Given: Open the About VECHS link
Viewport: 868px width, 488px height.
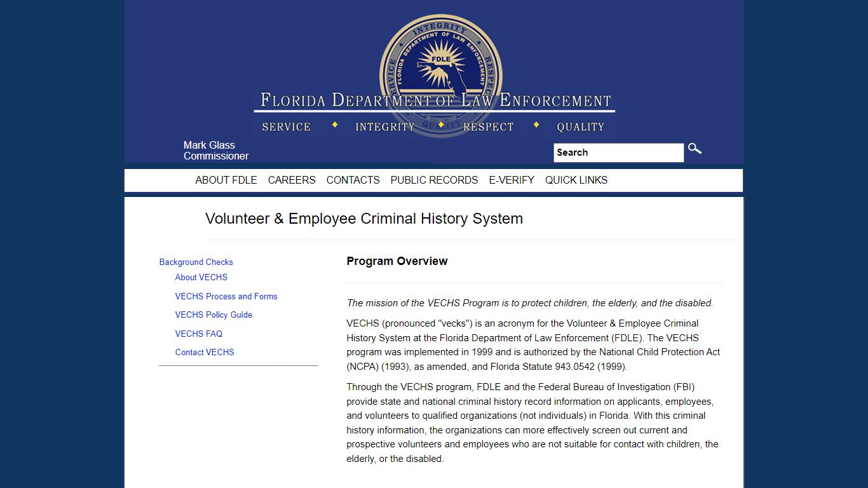Looking at the screenshot, I should pos(201,277).
